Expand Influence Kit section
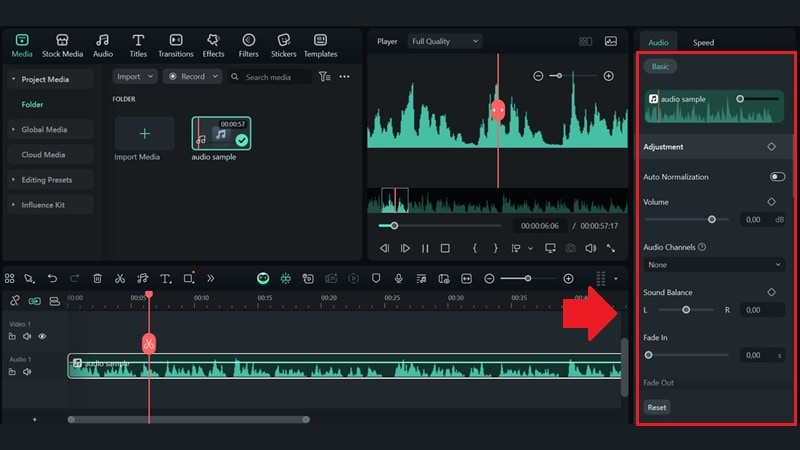 tap(13, 205)
